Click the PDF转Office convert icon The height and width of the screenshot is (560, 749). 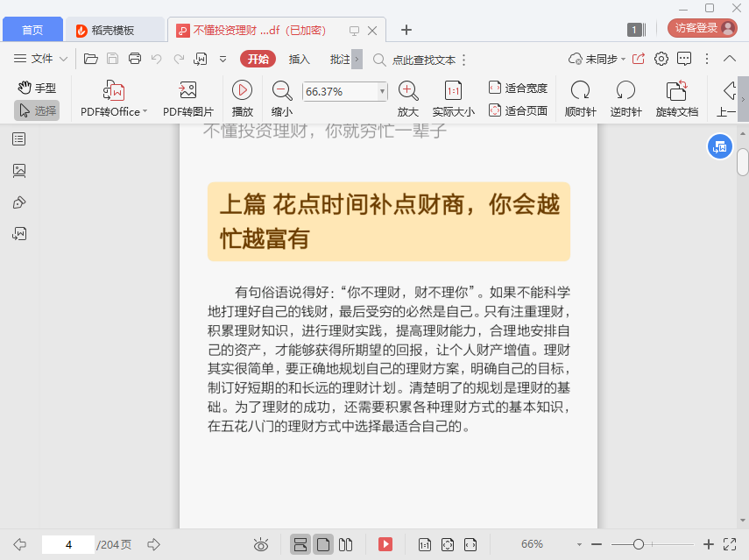click(114, 90)
